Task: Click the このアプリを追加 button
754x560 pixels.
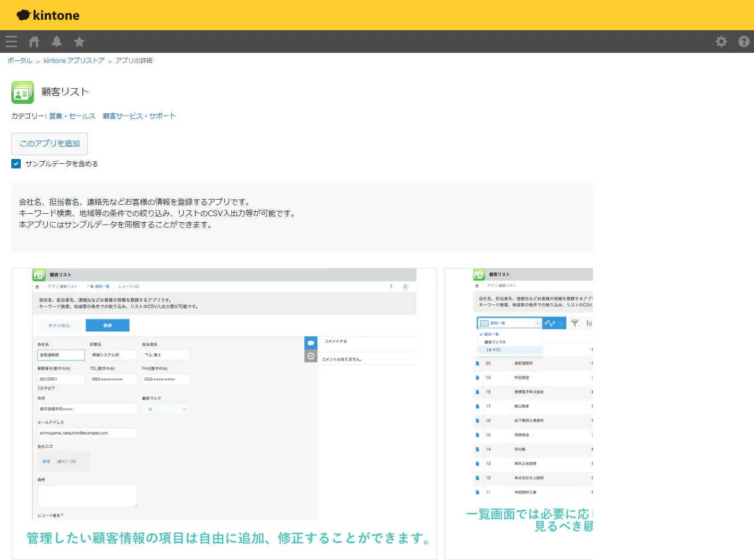Action: point(50,144)
